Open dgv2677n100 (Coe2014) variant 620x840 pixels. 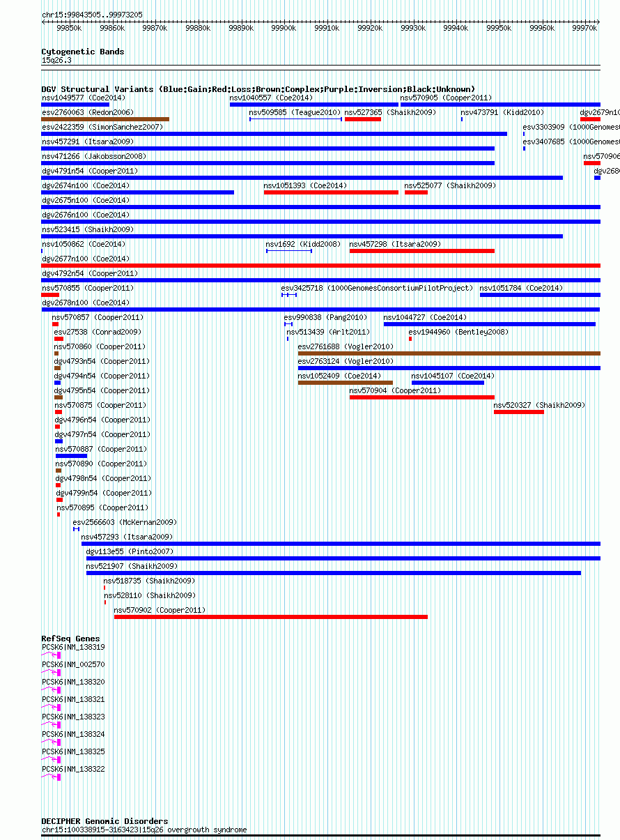point(86,259)
